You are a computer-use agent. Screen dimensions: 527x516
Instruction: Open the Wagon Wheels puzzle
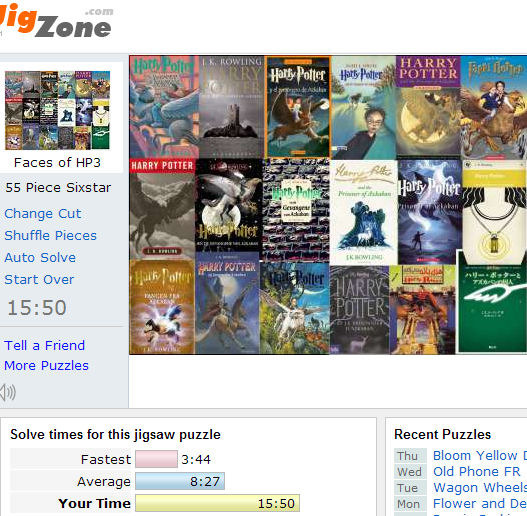click(480, 487)
